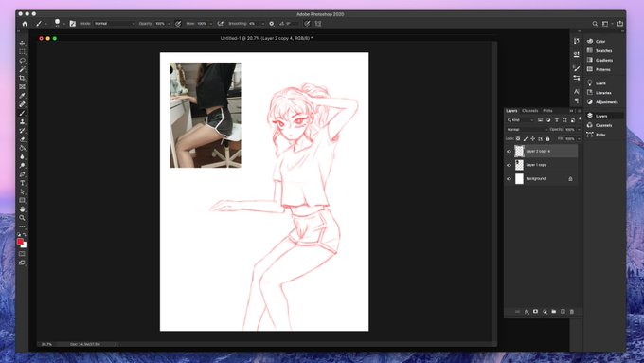This screenshot has height=363, width=644.
Task: Select the Crop tool
Action: pos(22,78)
